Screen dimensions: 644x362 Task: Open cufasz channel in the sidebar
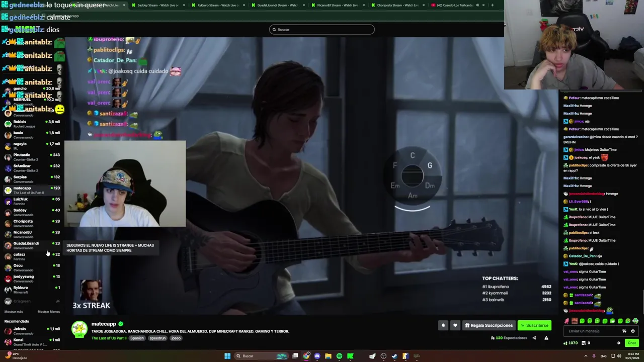click(x=31, y=256)
